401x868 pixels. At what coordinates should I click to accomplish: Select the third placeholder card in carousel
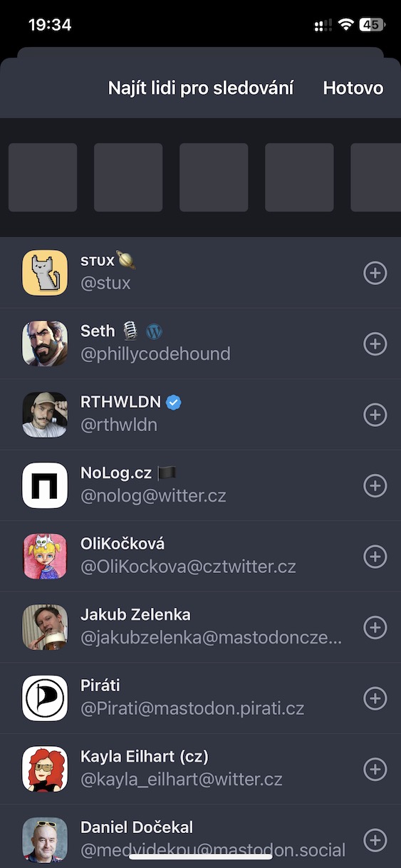point(214,177)
